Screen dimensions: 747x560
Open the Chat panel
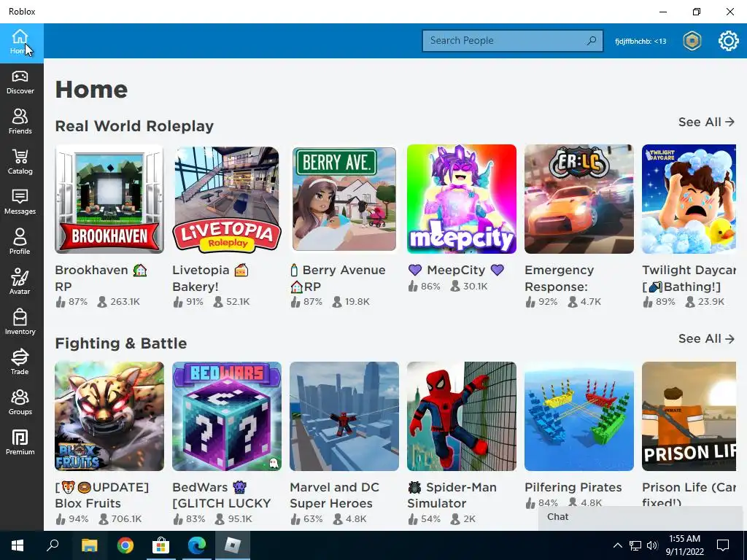pos(642,518)
